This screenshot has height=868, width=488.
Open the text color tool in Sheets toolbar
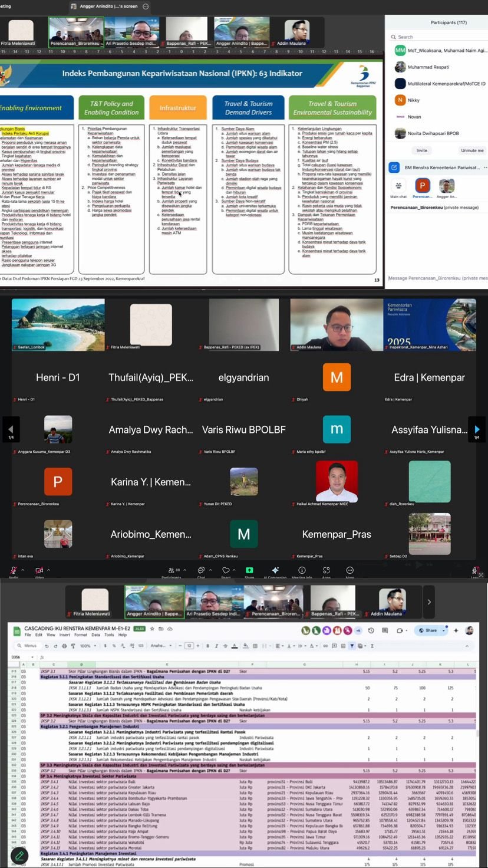coord(234,646)
